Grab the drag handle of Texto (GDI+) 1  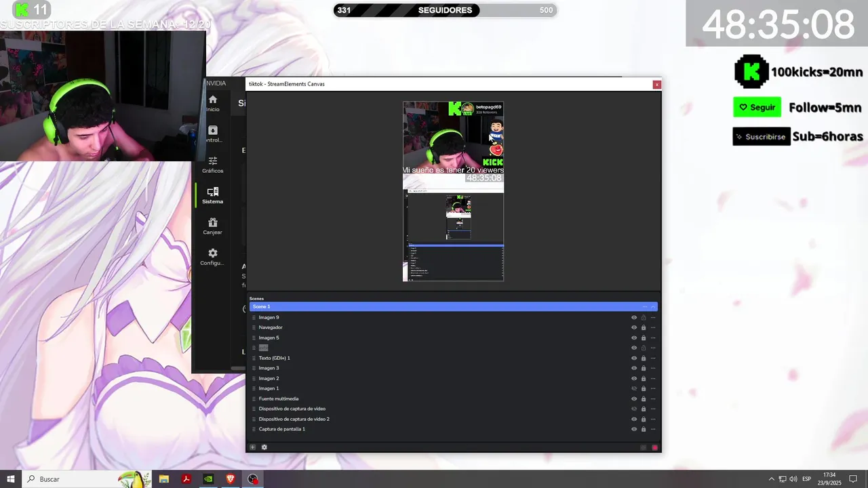pyautogui.click(x=254, y=358)
